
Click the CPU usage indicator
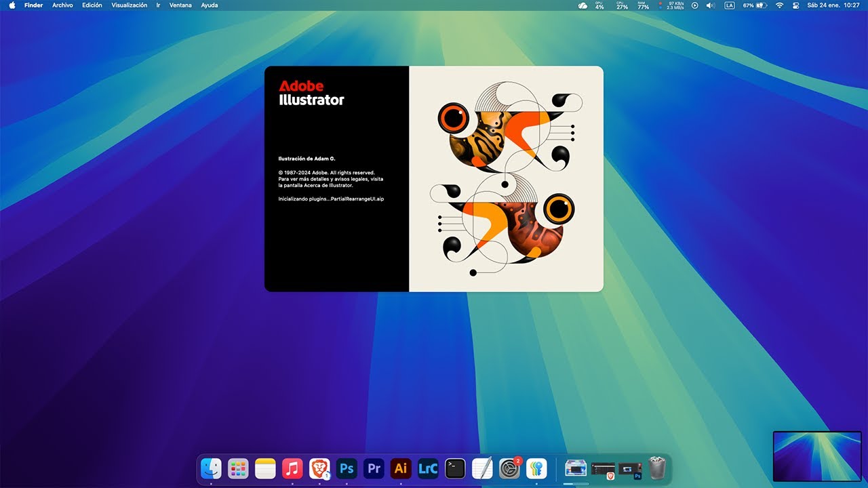pyautogui.click(x=622, y=5)
